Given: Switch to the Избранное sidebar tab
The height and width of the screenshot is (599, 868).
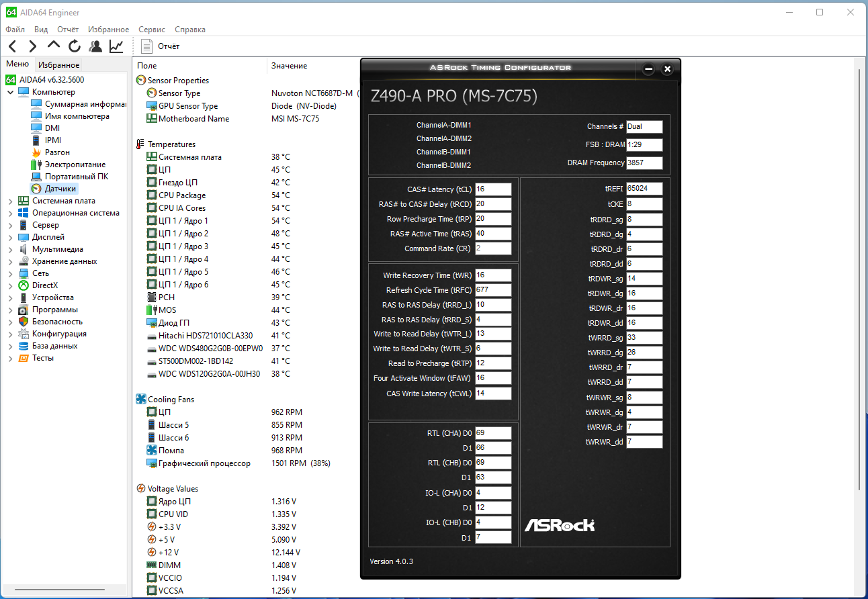Looking at the screenshot, I should pyautogui.click(x=58, y=65).
